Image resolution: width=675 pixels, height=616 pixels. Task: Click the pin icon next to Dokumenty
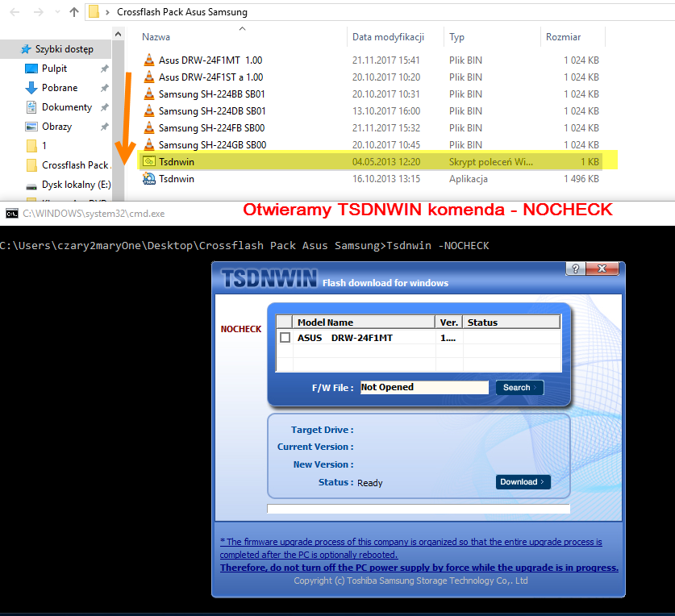(104, 107)
